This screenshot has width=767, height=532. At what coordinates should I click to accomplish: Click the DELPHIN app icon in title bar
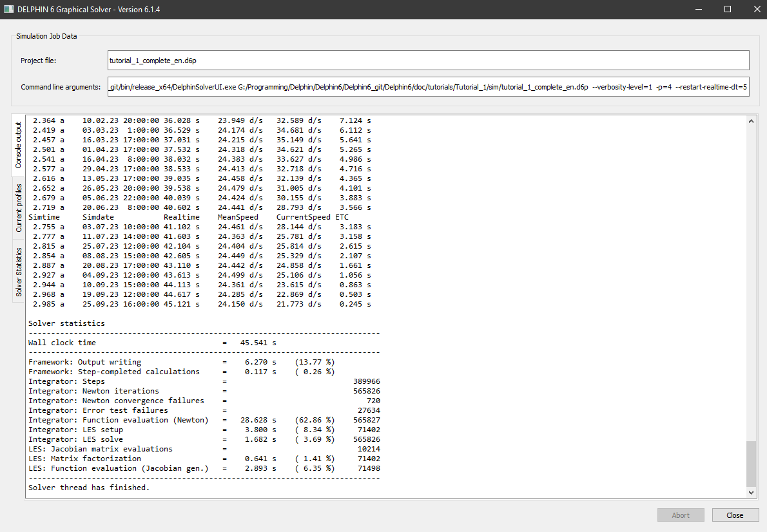coord(8,9)
